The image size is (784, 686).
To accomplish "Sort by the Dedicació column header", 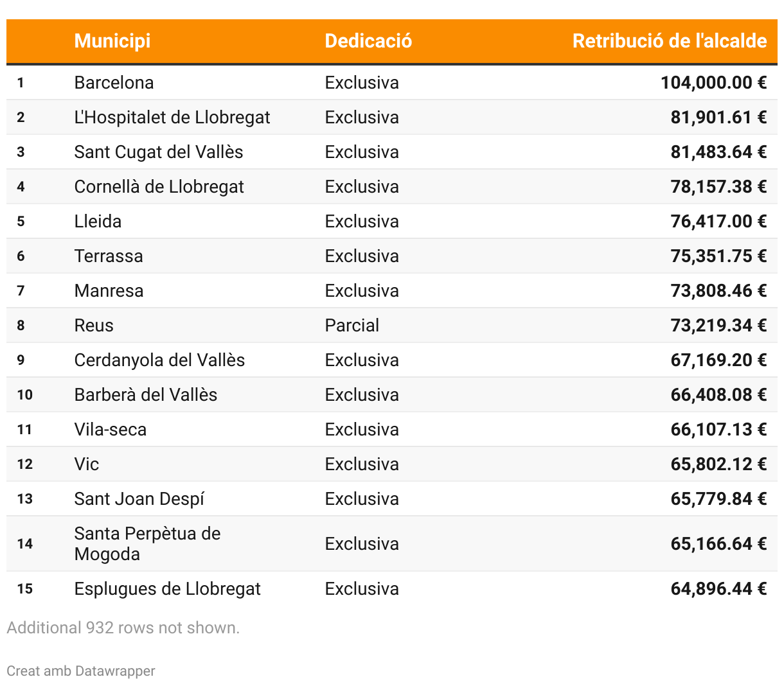I will 368,41.
